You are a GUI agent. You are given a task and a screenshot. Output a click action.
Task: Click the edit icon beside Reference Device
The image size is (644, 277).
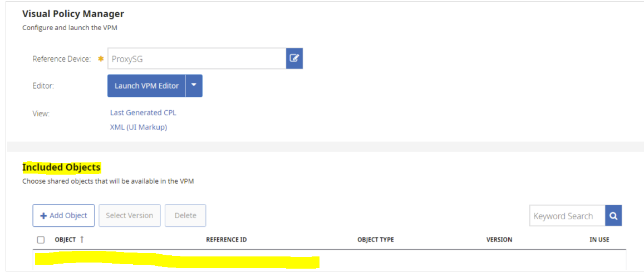pos(294,58)
